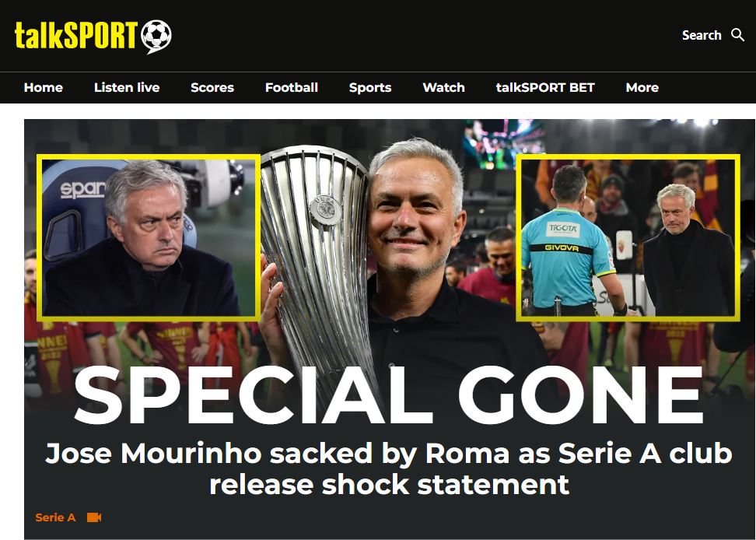Expand the More menu
The image size is (756, 540).
642,87
